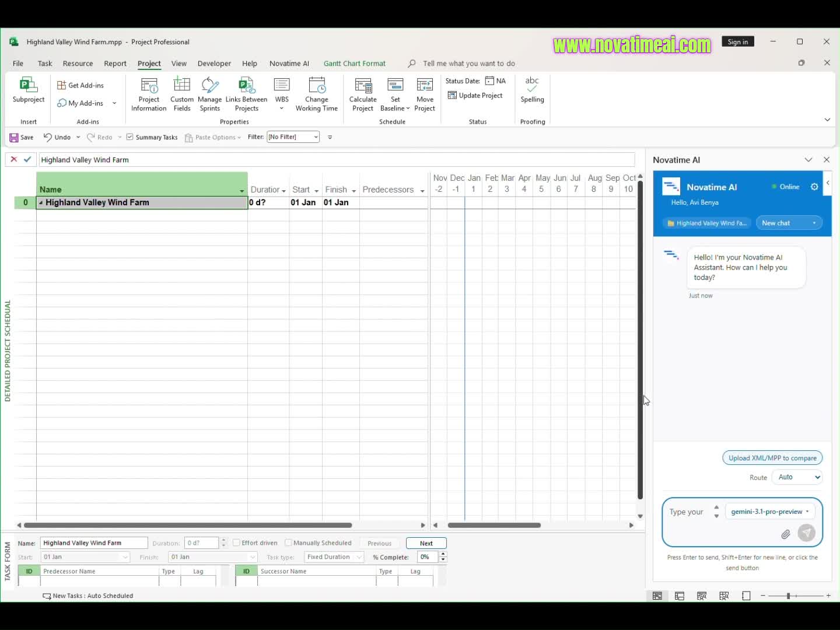Click the zoom in plus button
This screenshot has width=840, height=630.
pyautogui.click(x=828, y=596)
